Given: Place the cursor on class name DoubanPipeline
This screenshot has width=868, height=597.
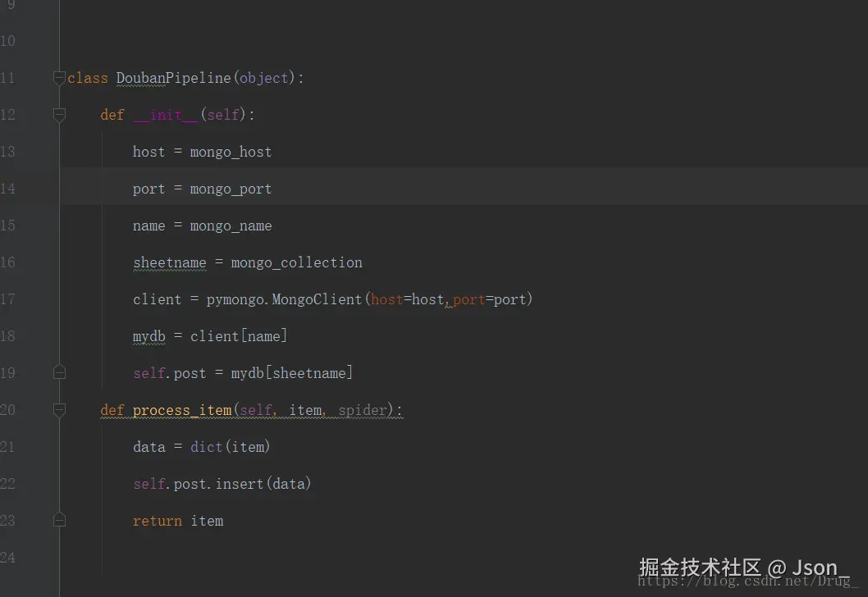Looking at the screenshot, I should 173,78.
